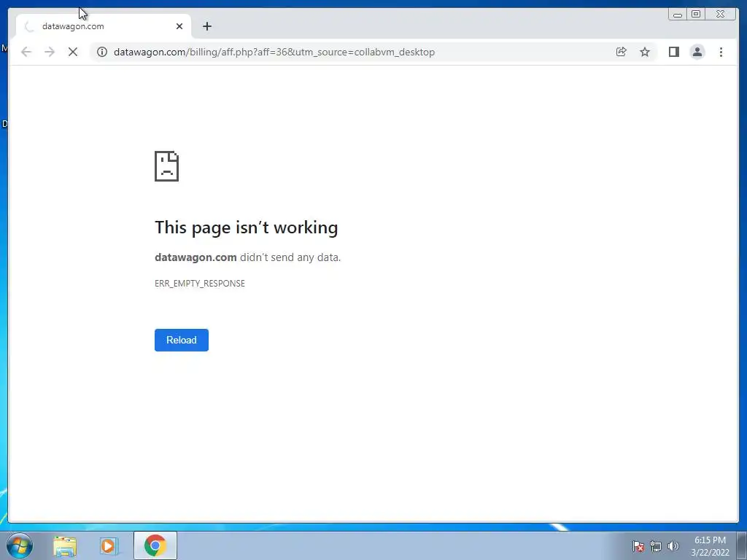Open Windows Explorer from taskbar
747x560 pixels.
[65, 545]
